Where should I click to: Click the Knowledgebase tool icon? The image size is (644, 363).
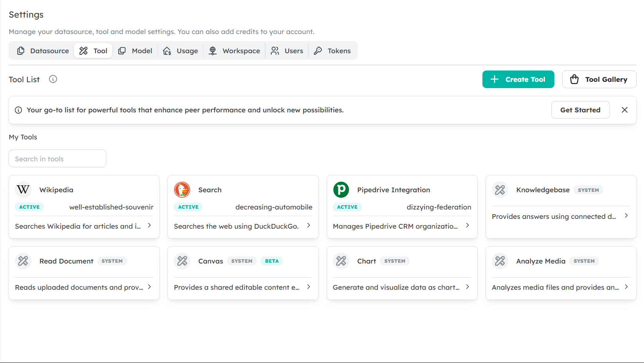500,190
